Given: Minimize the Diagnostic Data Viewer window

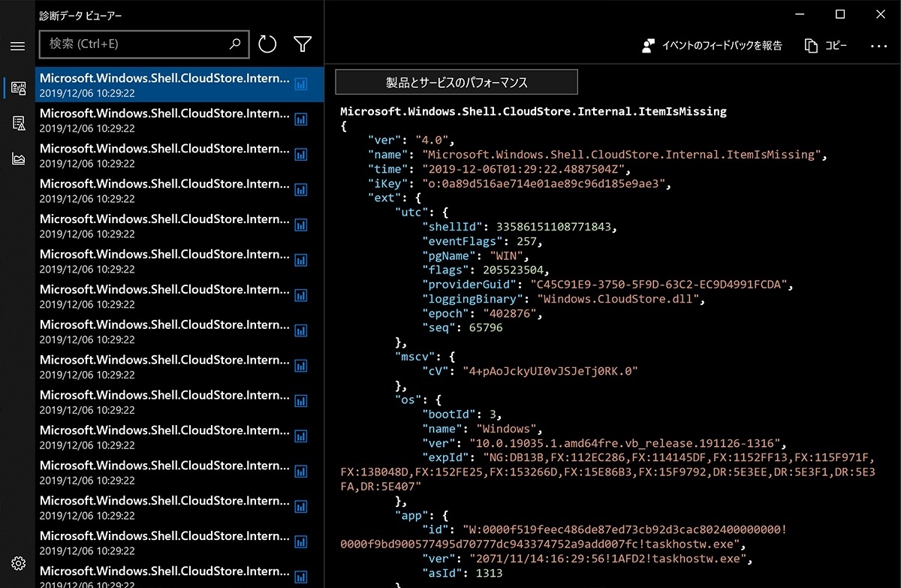Looking at the screenshot, I should (x=800, y=14).
